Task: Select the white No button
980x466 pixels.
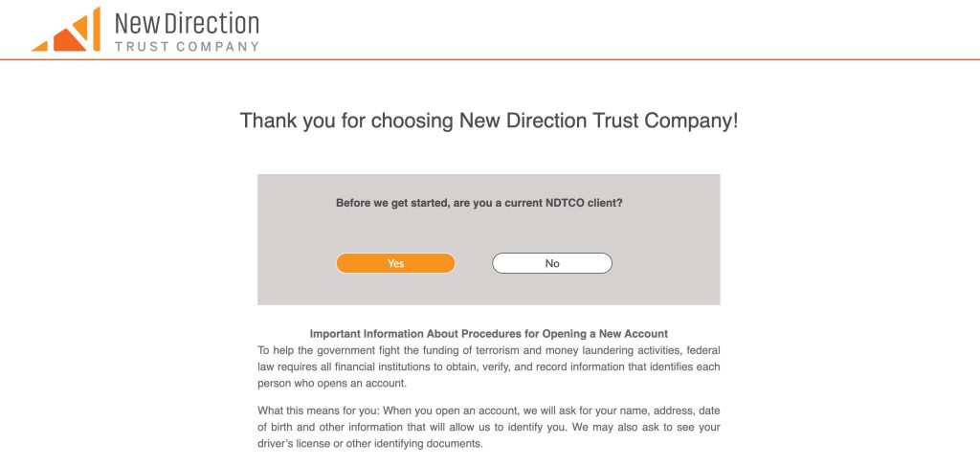Action: coord(552,263)
